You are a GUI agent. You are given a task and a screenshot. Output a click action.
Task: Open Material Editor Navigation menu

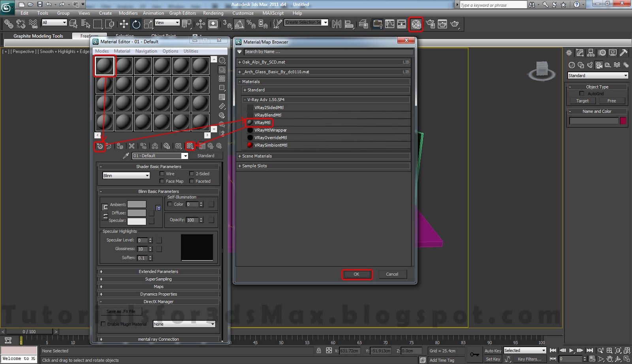(146, 51)
